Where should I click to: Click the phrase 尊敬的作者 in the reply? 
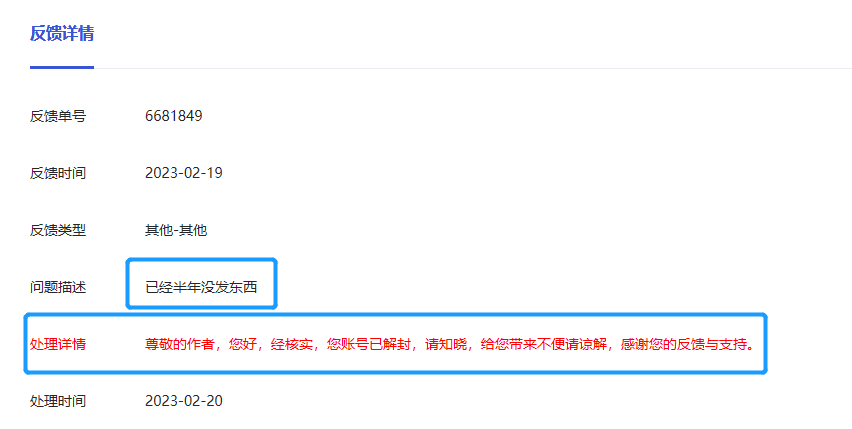pos(180,344)
